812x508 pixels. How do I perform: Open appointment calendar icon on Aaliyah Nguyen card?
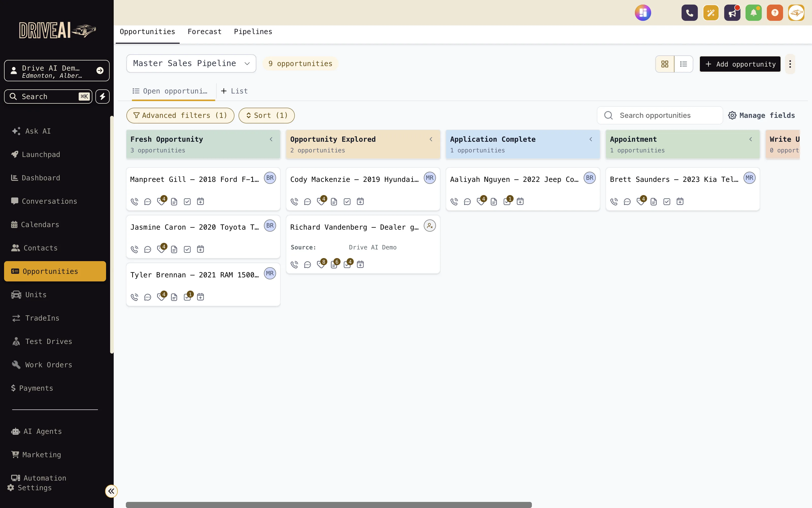tap(520, 202)
